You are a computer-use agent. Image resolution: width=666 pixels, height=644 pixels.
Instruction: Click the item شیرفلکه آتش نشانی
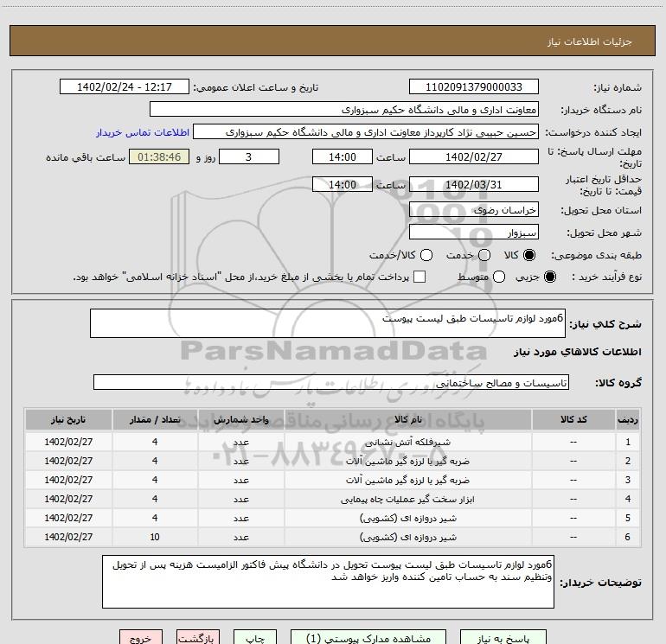[x=407, y=442]
